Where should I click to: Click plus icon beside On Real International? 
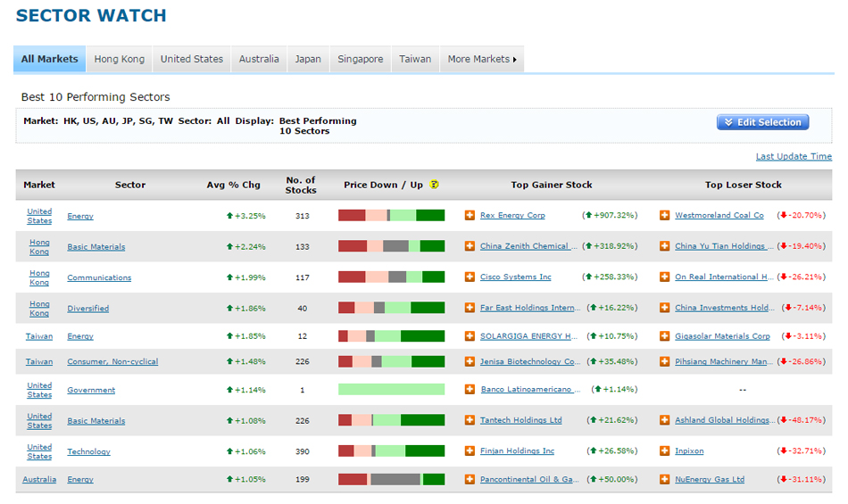pyautogui.click(x=664, y=277)
